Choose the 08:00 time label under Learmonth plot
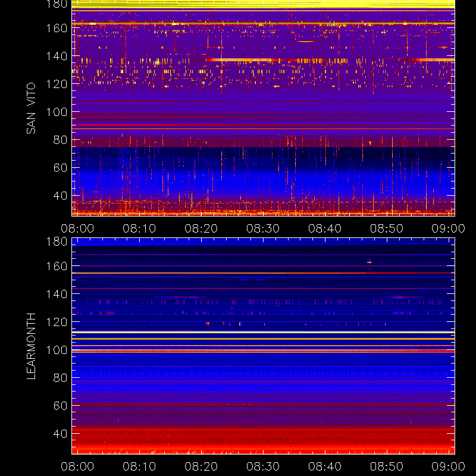The height and width of the screenshot is (476, 476). pos(77,466)
